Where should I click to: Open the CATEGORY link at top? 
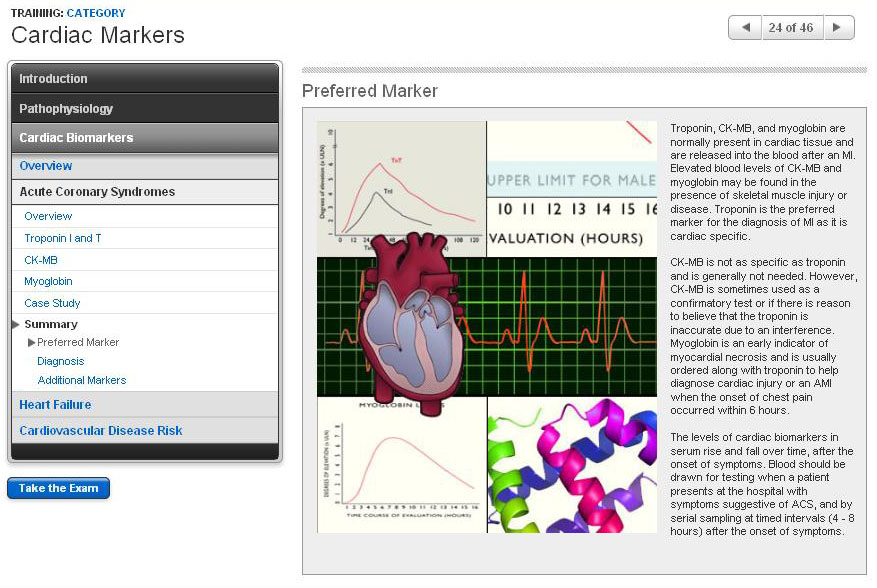tap(96, 13)
